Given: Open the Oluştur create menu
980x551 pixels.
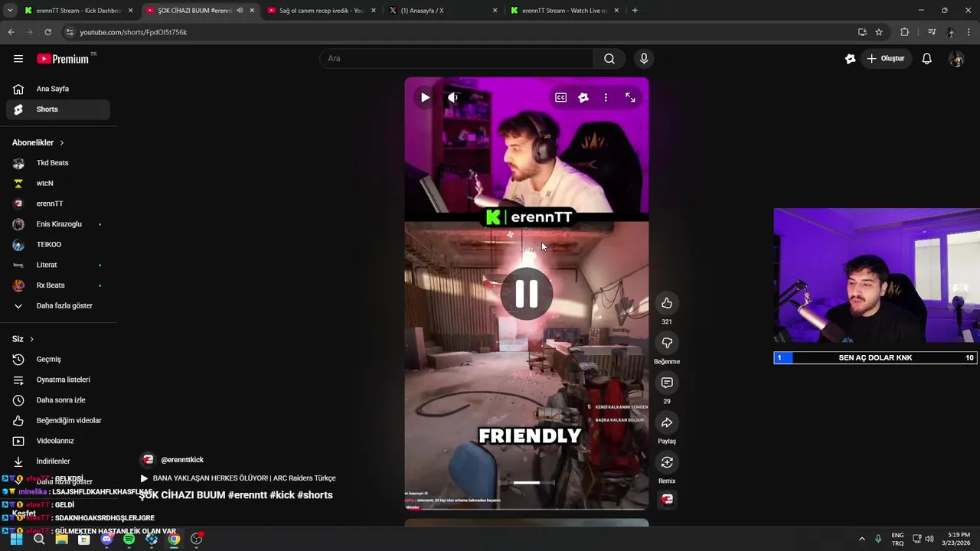Looking at the screenshot, I should click(x=886, y=59).
